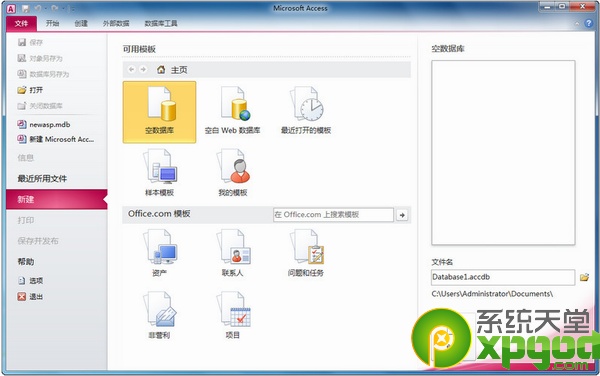Open the quick access toolbar customize dropdown
The height and width of the screenshot is (376, 600).
pyautogui.click(x=72, y=8)
